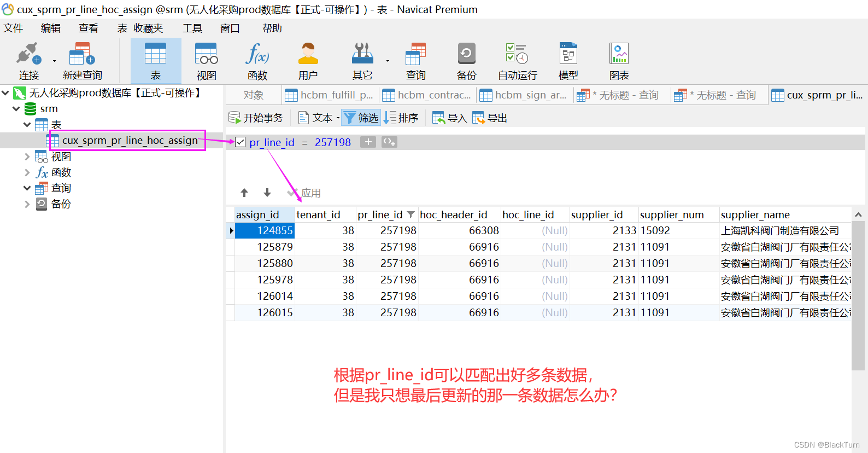Open the Query (查询) toolbar icon
Screen dimensions: 868x453
[415, 54]
